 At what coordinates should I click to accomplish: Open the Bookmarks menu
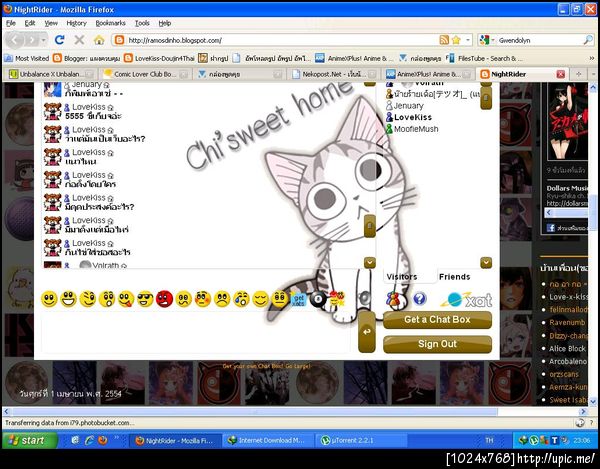click(110, 23)
